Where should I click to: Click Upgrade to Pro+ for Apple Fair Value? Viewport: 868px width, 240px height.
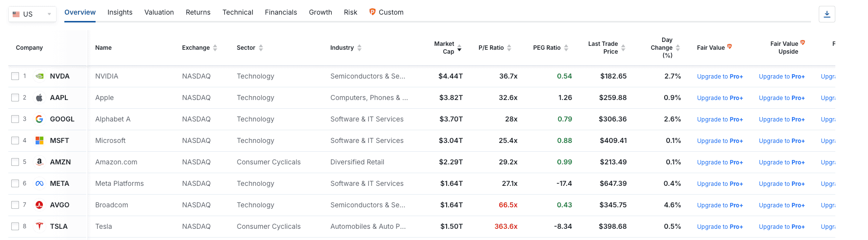720,98
